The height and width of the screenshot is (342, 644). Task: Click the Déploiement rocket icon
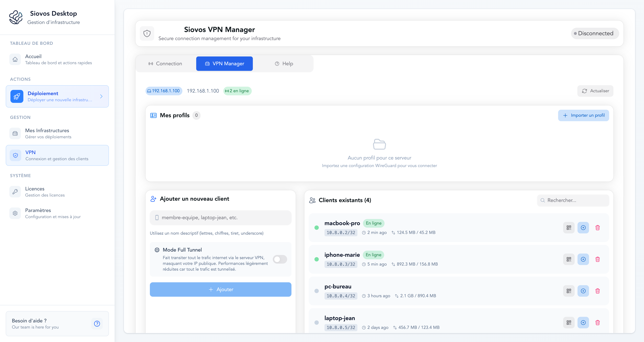click(17, 96)
